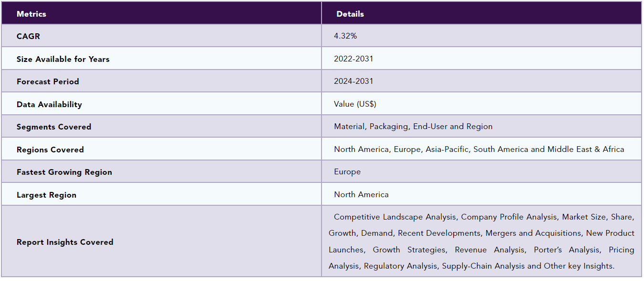Viewport: 644px width, 281px height.
Task: Click the 4.32% CAGR value
Action: pyautogui.click(x=345, y=36)
